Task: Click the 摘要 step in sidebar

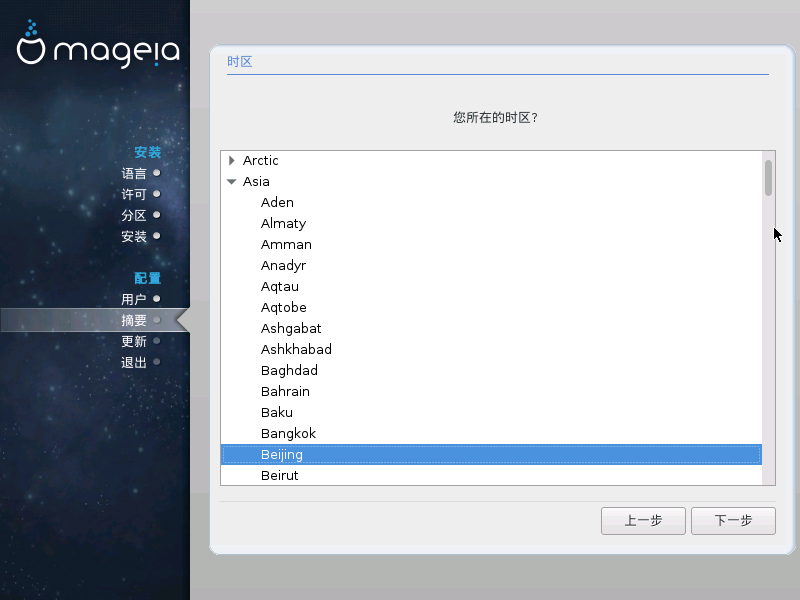Action: pyautogui.click(x=134, y=320)
